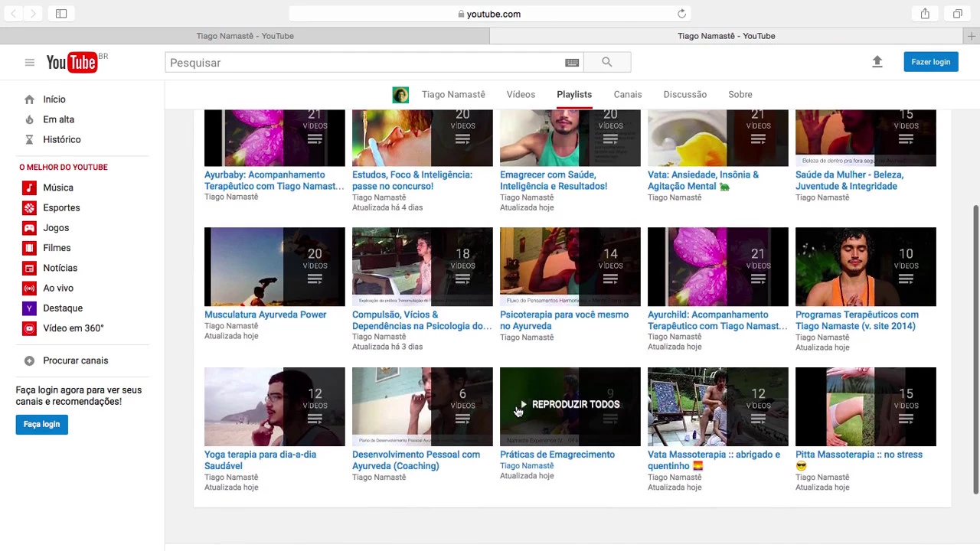Open Estudos, Foco & Inteligência playlist link
The image size is (980, 551).
tap(412, 180)
